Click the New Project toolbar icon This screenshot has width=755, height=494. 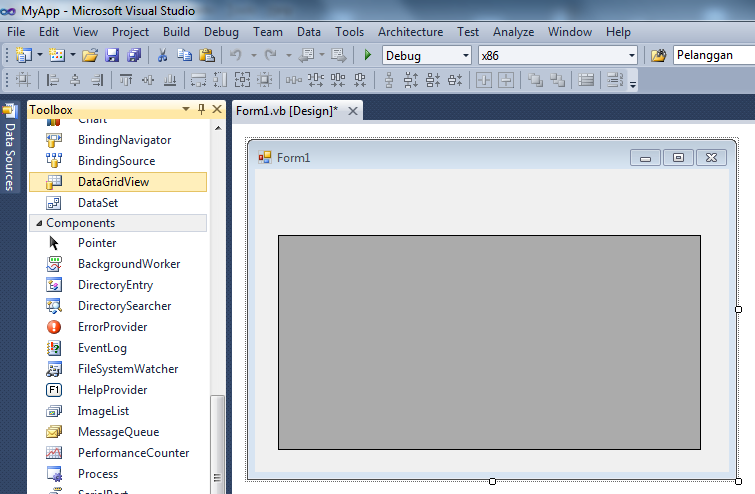click(x=23, y=55)
